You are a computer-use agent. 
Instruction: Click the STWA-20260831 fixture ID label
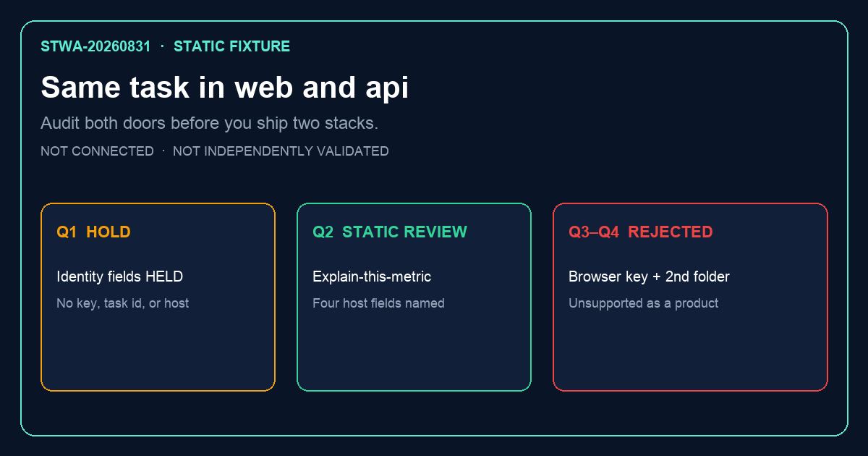pyautogui.click(x=95, y=46)
